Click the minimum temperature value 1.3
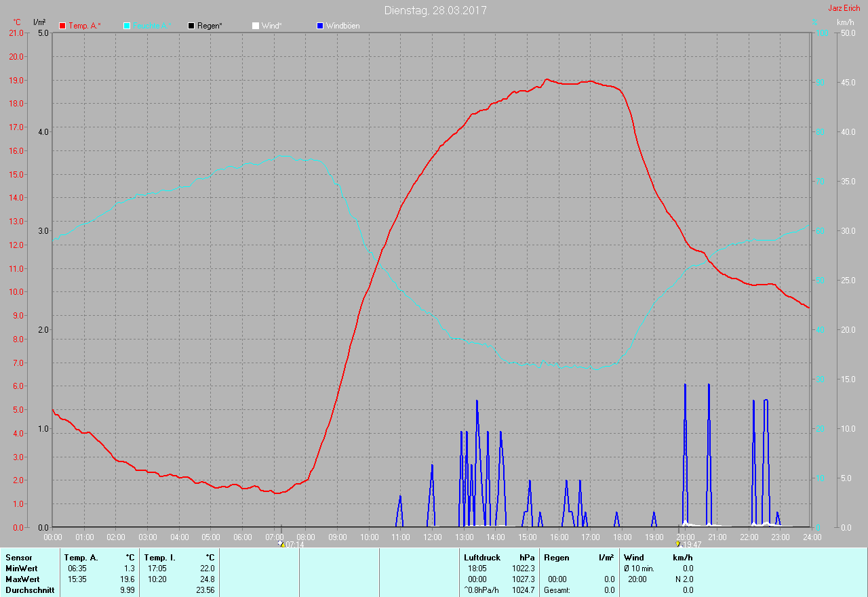This screenshot has height=597, width=868. (129, 569)
